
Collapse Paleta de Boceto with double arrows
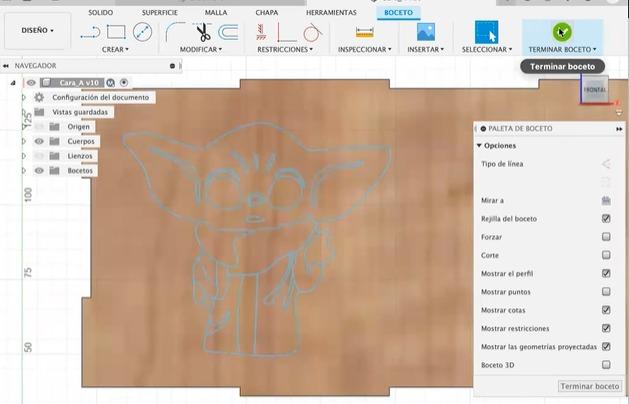pos(619,129)
